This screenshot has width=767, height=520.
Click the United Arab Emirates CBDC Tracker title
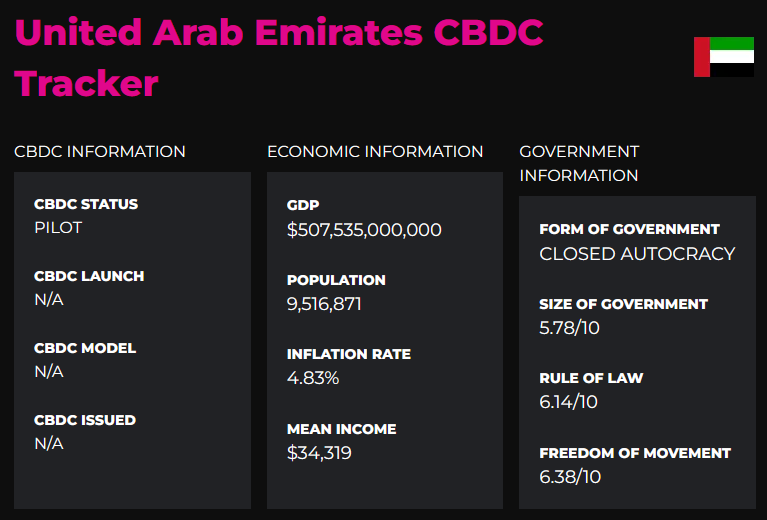tap(279, 58)
